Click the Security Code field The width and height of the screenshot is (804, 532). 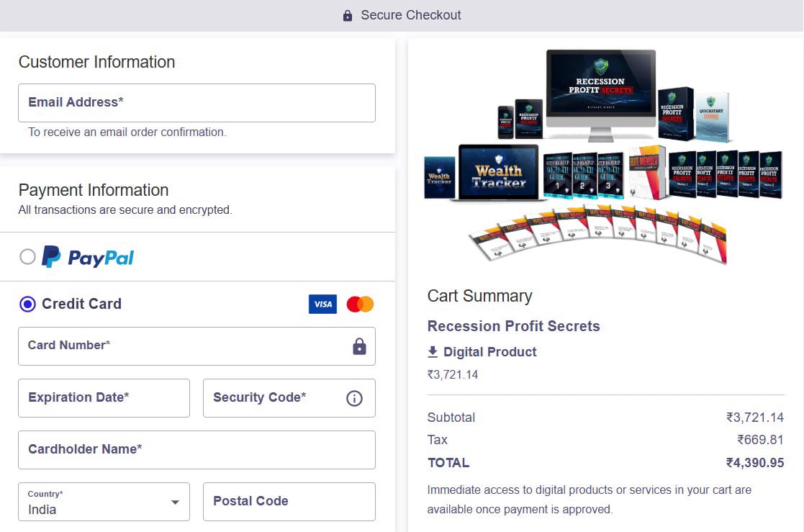point(274,398)
